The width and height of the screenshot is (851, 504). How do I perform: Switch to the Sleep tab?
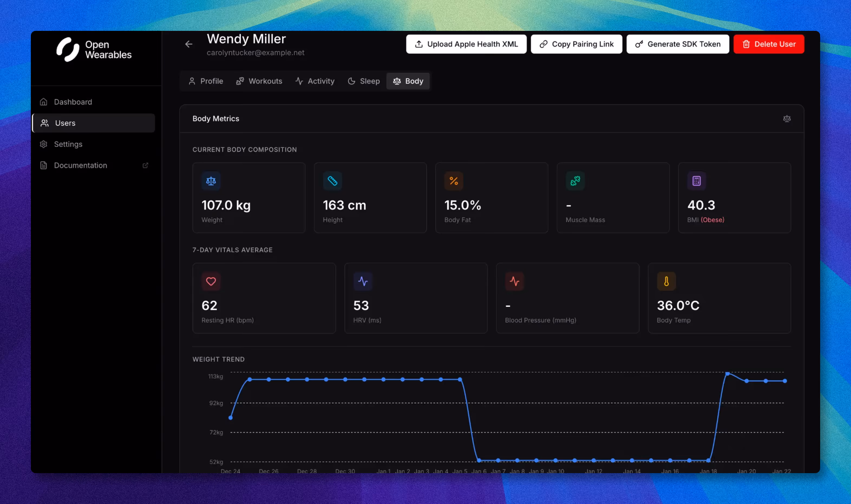point(364,81)
